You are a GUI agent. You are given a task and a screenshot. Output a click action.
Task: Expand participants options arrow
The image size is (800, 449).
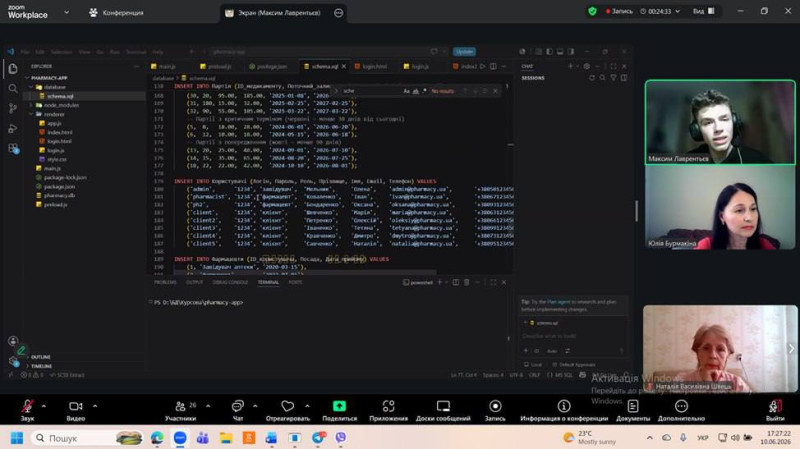coord(208,406)
